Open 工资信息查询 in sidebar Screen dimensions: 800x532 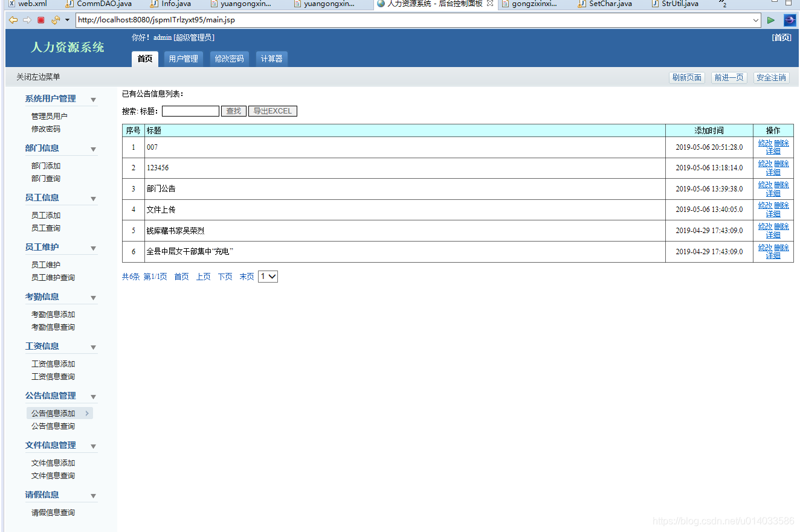[53, 377]
